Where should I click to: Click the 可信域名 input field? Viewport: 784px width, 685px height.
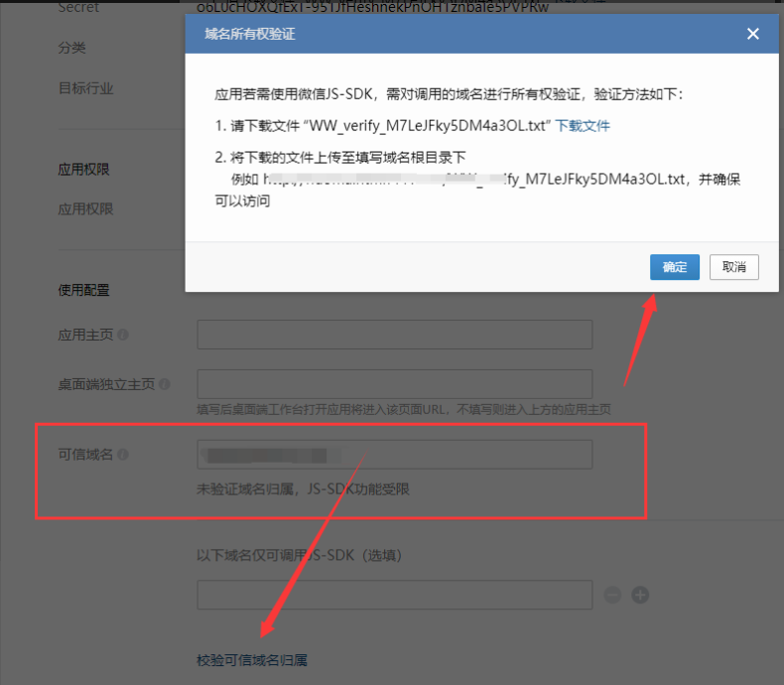(x=394, y=455)
